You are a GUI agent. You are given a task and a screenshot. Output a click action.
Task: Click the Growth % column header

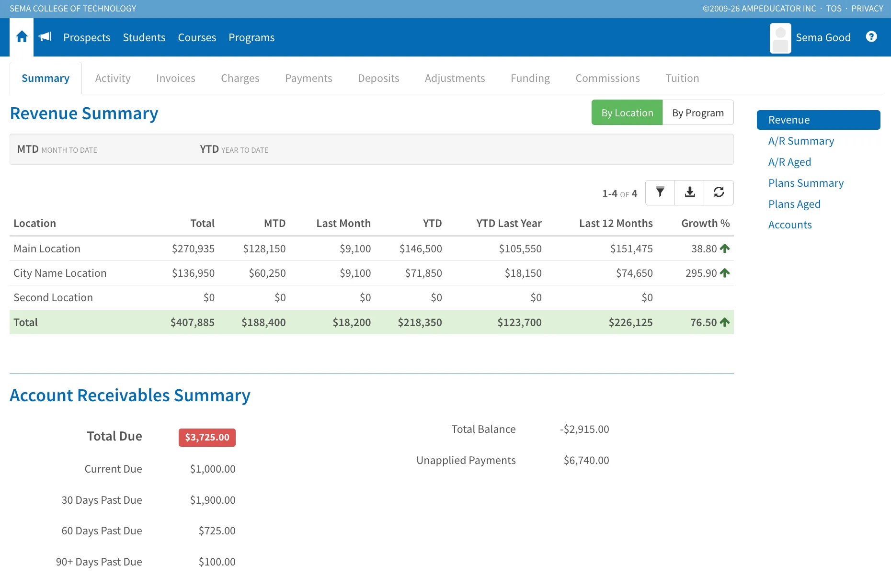705,223
